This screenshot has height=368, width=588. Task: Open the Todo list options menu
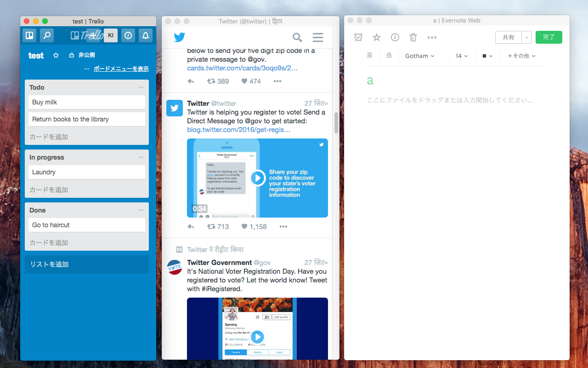[x=141, y=87]
